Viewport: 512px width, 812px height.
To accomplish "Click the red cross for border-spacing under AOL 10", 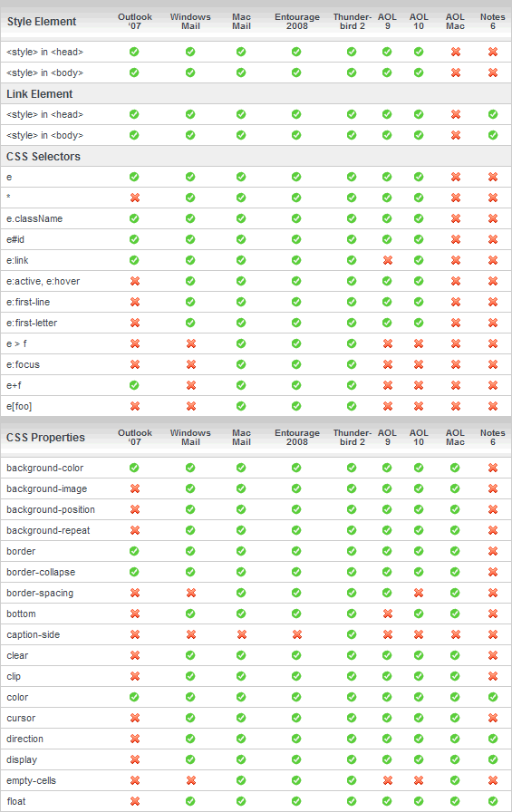I will (419, 593).
